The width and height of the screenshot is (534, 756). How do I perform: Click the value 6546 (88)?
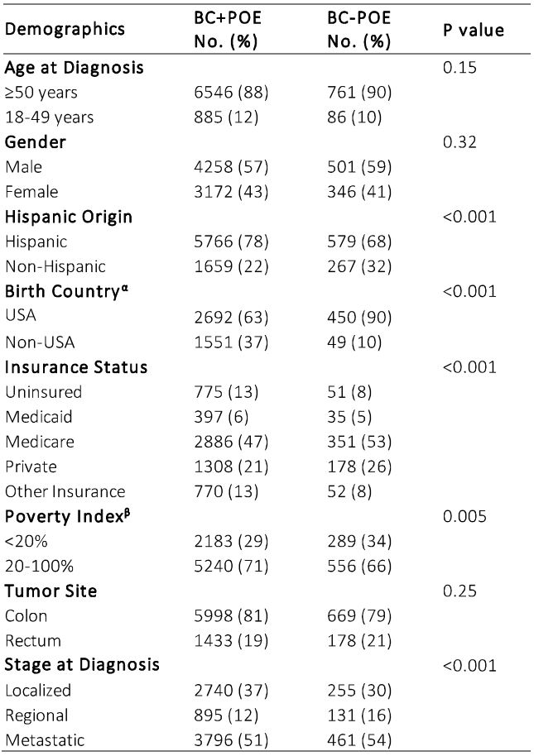point(231,92)
